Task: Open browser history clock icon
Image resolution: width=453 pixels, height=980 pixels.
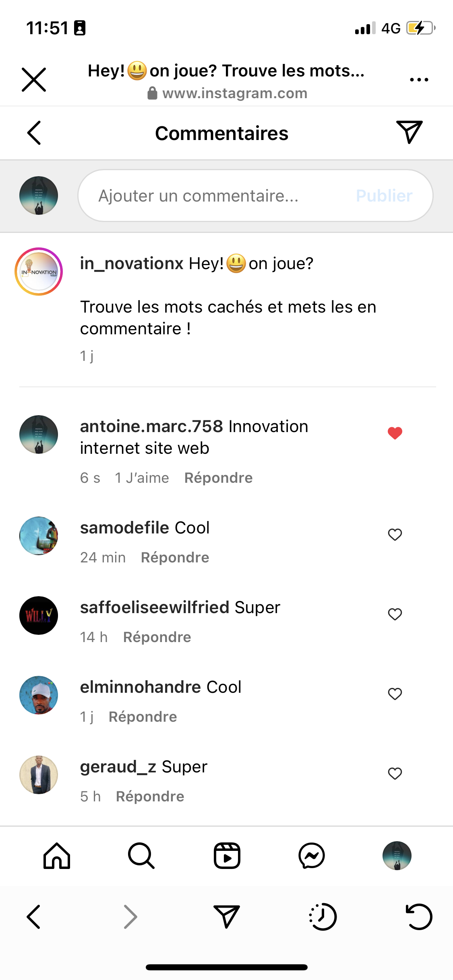Action: pyautogui.click(x=323, y=917)
